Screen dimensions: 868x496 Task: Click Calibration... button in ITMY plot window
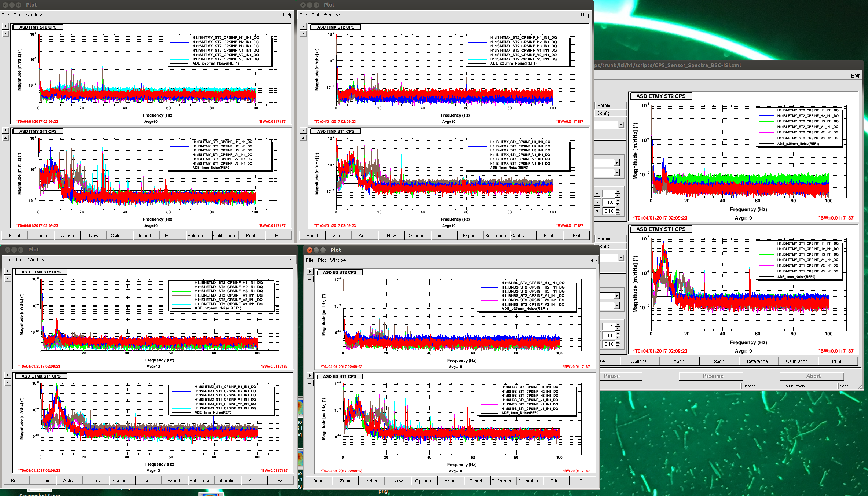(226, 236)
